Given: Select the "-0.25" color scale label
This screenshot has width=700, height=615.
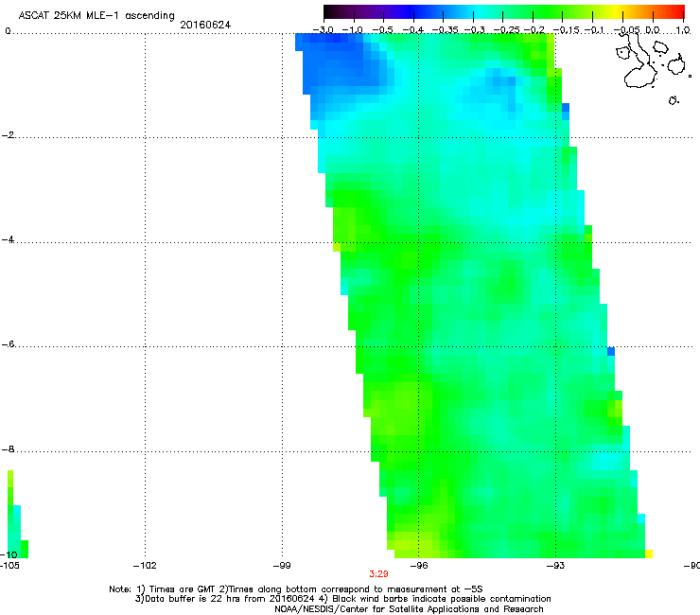Looking at the screenshot, I should pos(507,30).
